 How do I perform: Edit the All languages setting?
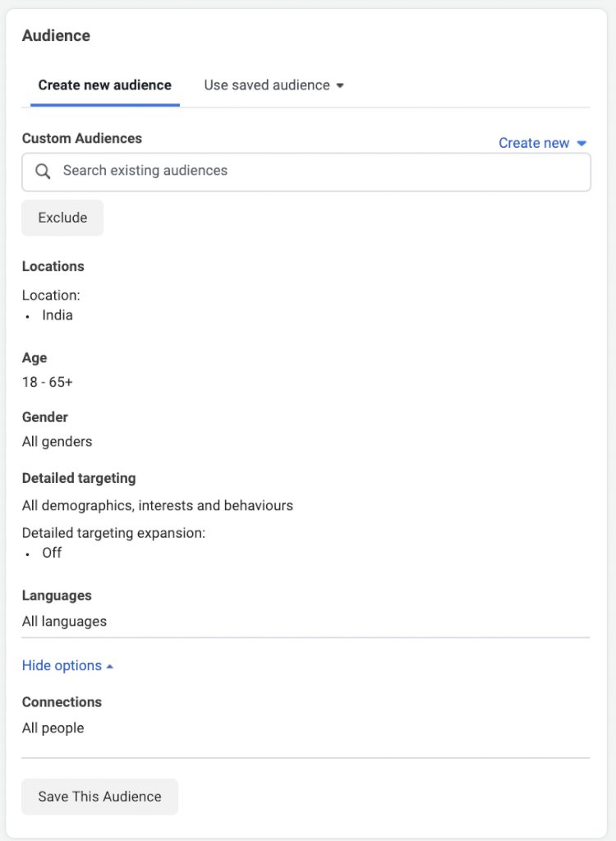click(x=64, y=621)
